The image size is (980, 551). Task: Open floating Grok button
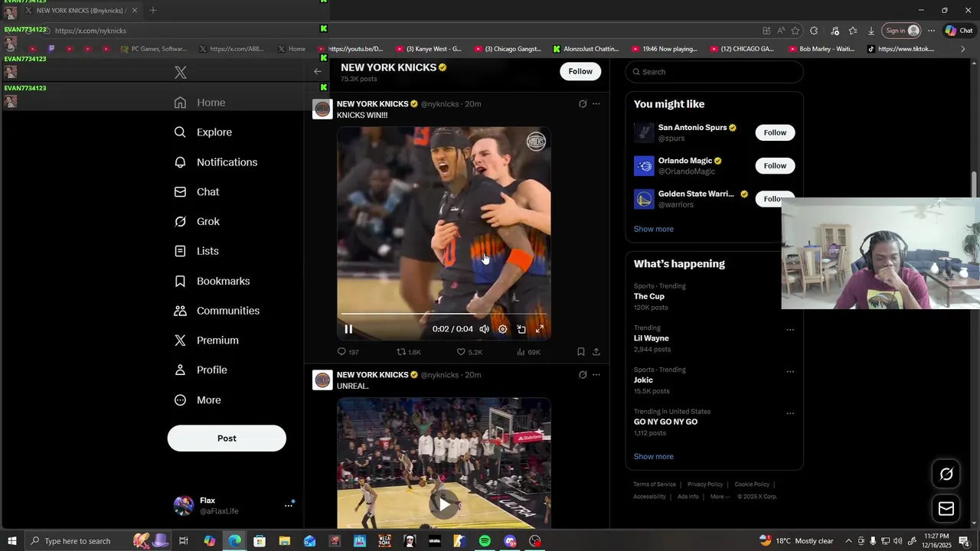click(946, 474)
